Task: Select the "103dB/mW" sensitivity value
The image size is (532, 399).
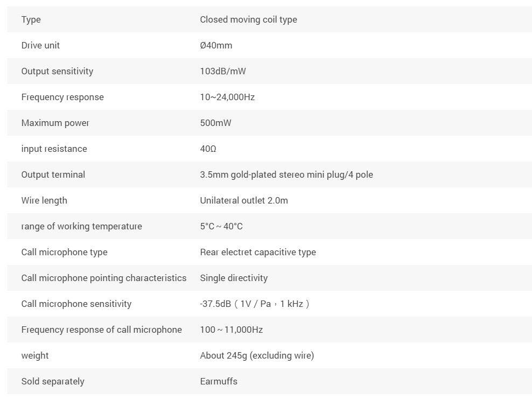Action: tap(223, 71)
